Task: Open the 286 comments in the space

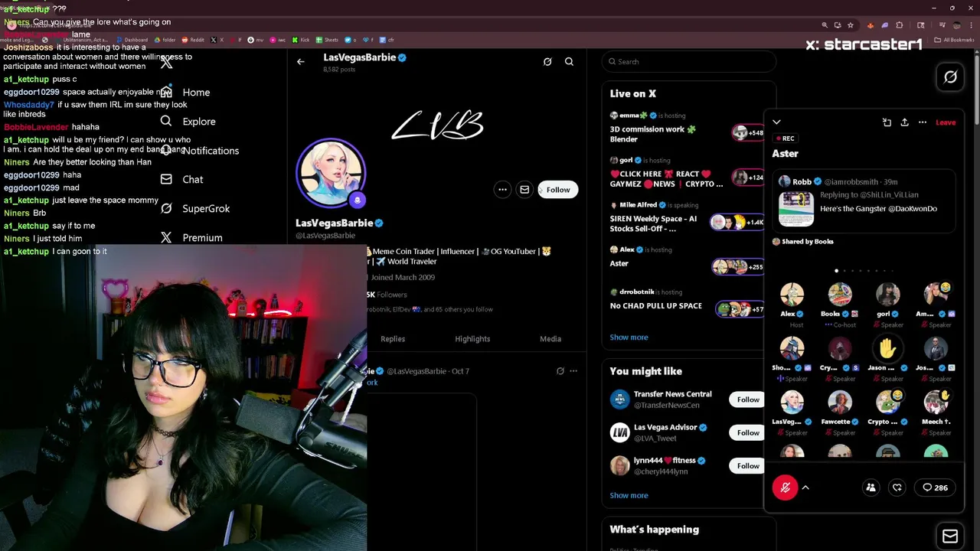Action: (x=936, y=487)
